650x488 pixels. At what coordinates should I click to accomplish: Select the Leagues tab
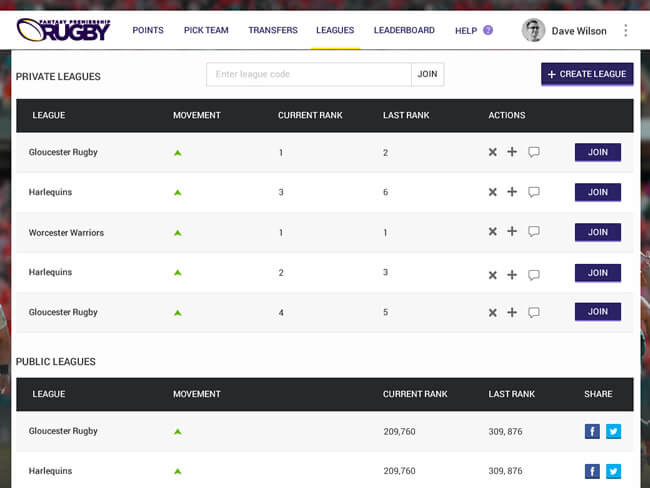pyautogui.click(x=335, y=30)
